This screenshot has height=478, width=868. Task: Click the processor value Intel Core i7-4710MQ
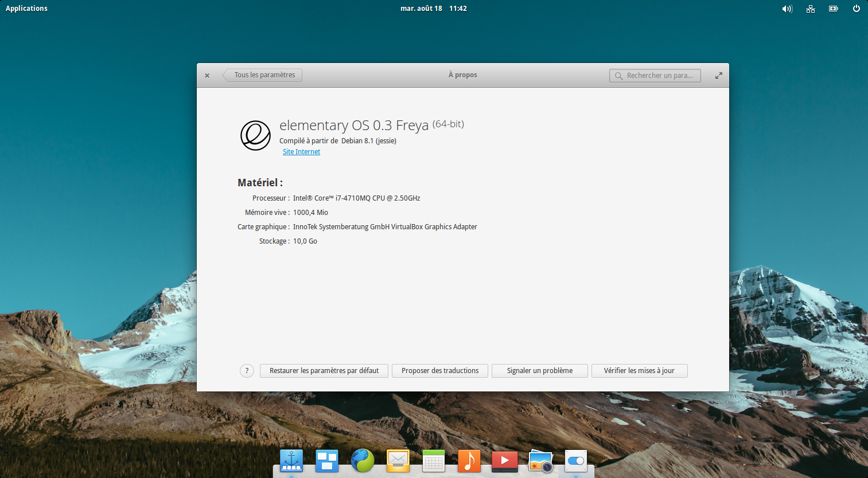coord(357,198)
